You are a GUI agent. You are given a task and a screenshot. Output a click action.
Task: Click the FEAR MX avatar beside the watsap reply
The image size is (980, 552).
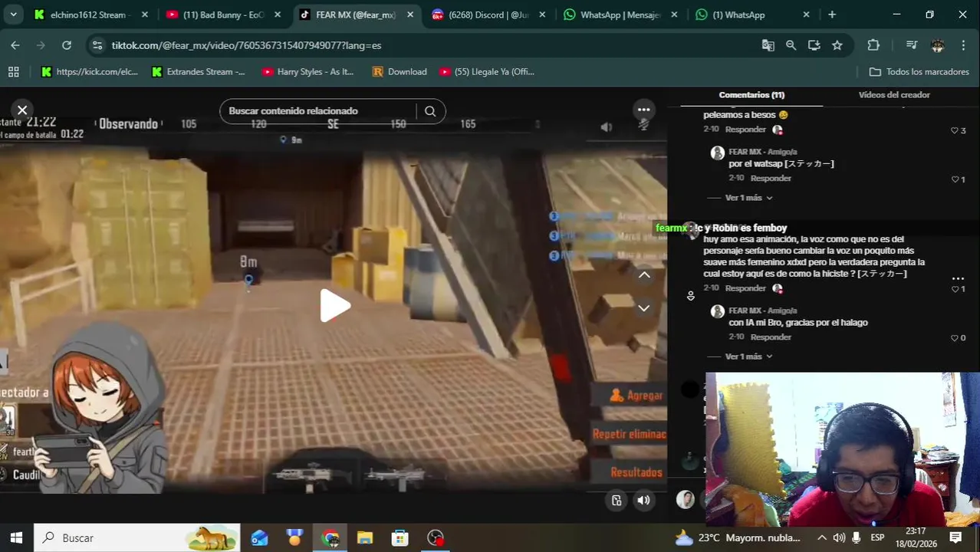click(717, 153)
